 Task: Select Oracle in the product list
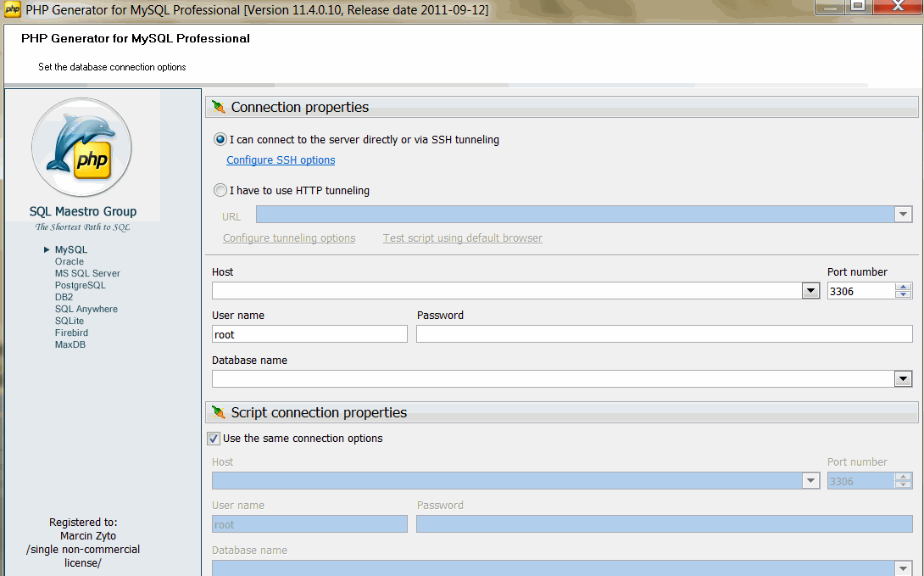pyautogui.click(x=69, y=262)
